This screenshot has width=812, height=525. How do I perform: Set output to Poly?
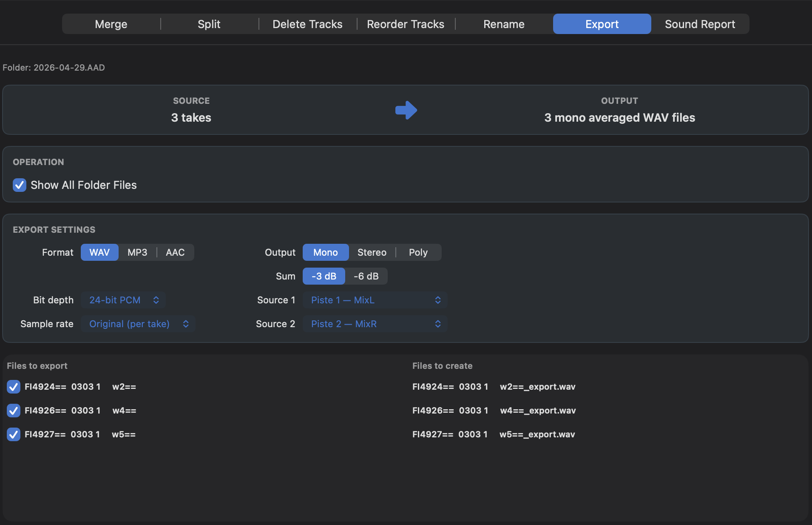tap(418, 252)
